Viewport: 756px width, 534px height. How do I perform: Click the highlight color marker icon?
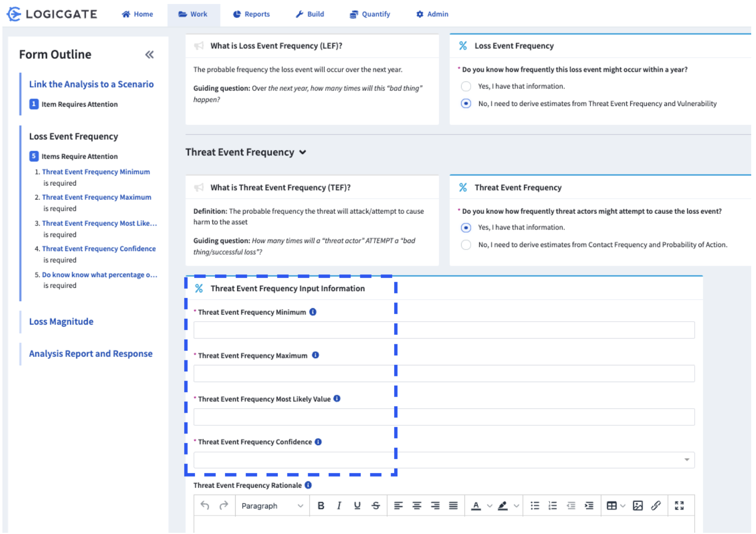point(503,506)
